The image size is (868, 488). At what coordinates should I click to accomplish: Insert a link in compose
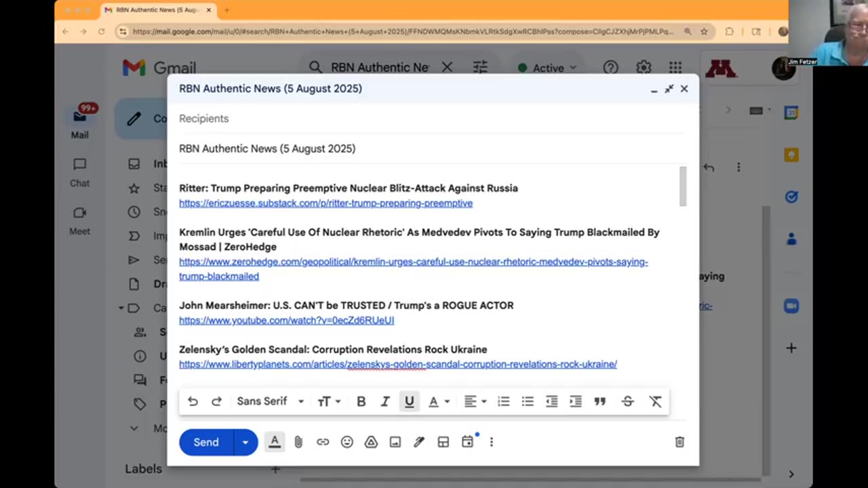point(323,442)
